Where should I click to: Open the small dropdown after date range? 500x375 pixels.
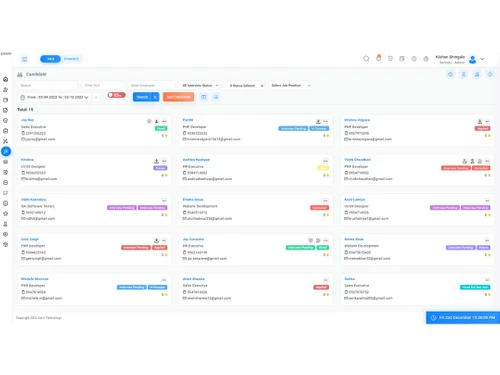[x=96, y=97]
